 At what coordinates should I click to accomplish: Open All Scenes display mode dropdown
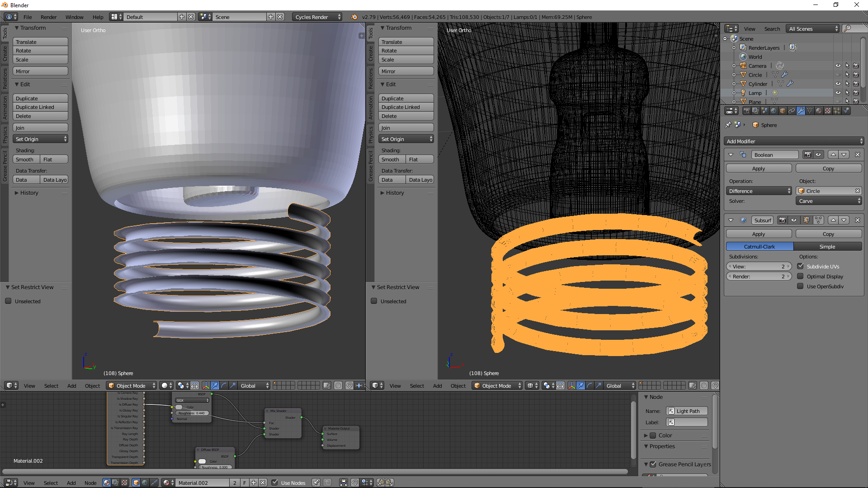(812, 28)
